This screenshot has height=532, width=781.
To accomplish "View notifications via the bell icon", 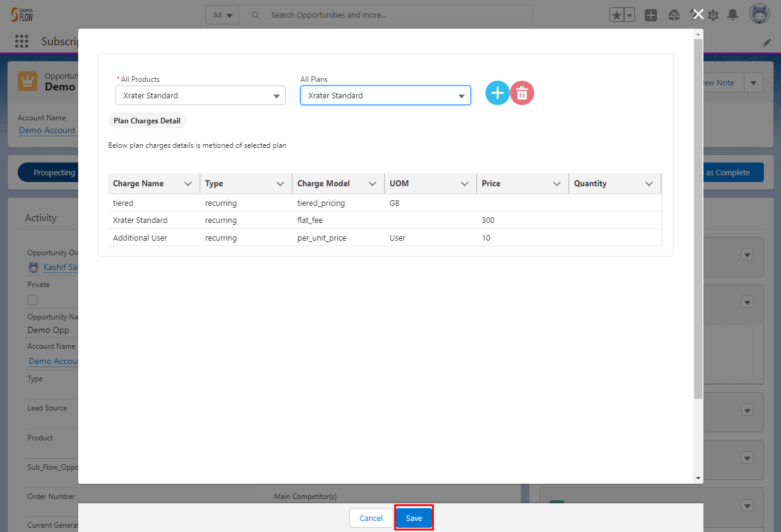I will 733,15.
